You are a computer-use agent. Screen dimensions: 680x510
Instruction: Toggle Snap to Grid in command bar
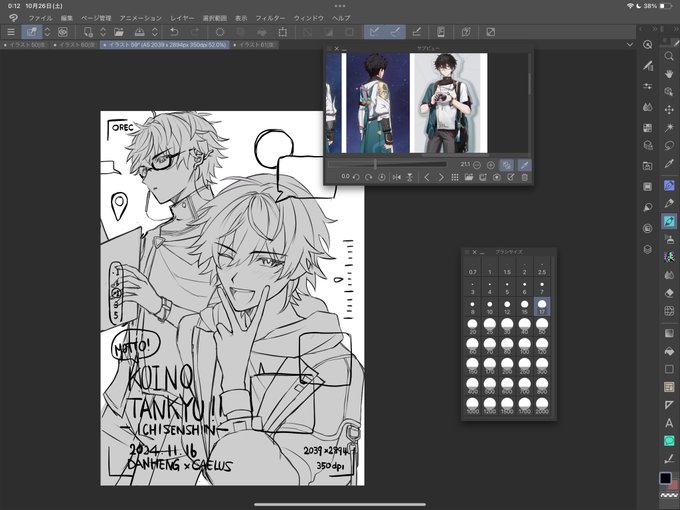pyautogui.click(x=416, y=32)
